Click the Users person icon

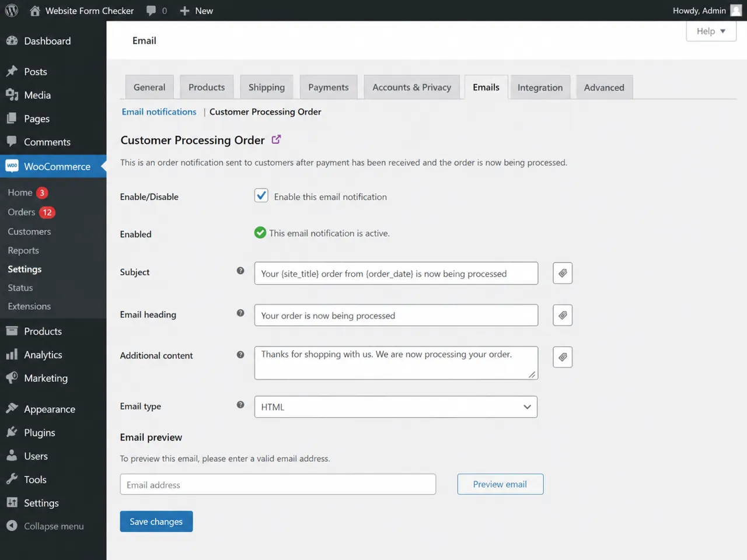tap(12, 456)
